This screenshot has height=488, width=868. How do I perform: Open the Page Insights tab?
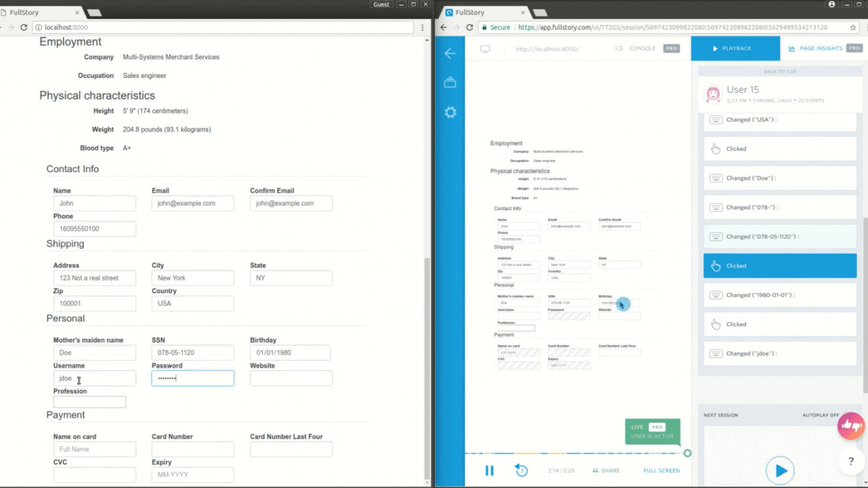821,49
